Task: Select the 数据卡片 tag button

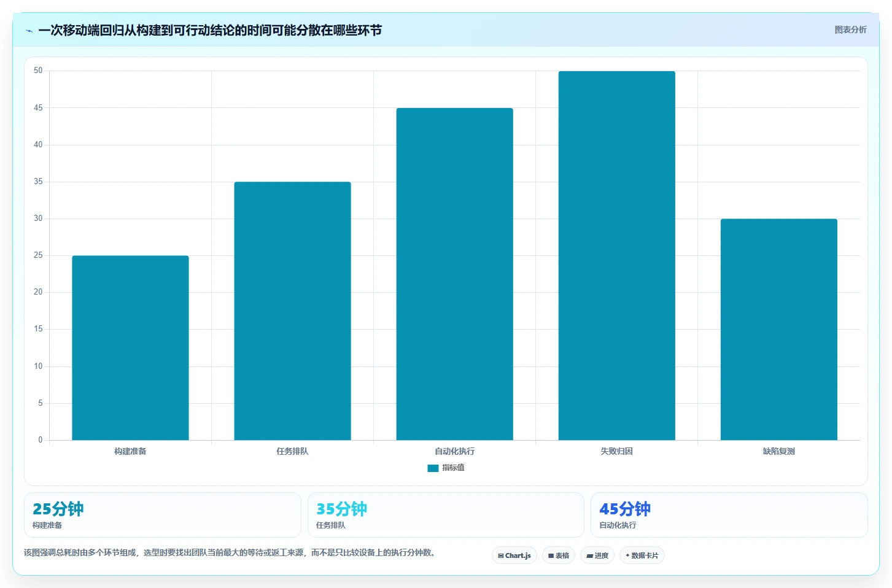Action: [642, 555]
